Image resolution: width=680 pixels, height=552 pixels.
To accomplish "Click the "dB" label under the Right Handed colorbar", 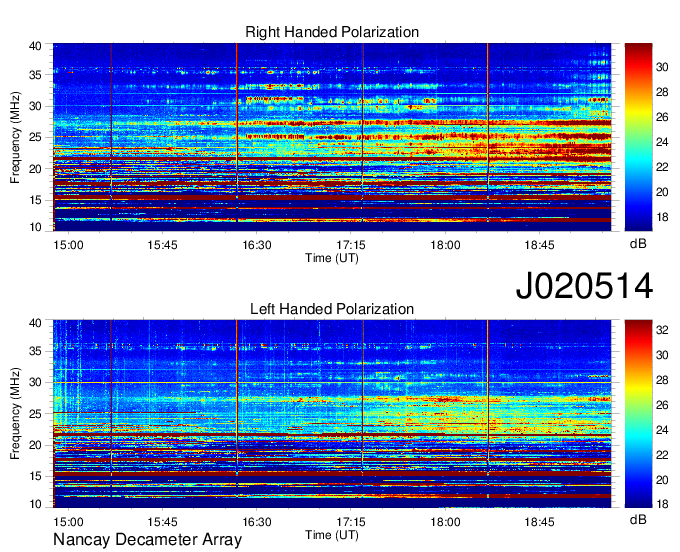I will tap(638, 244).
